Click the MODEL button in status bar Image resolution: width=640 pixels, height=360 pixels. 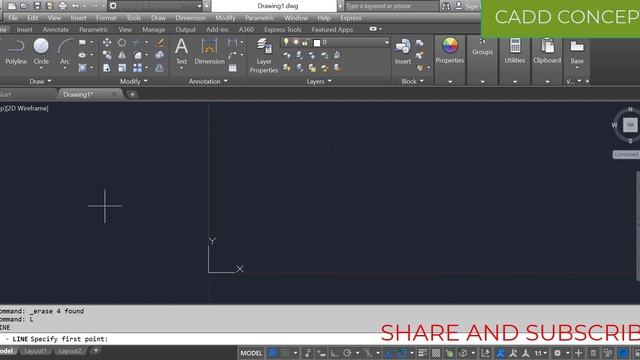click(x=251, y=353)
